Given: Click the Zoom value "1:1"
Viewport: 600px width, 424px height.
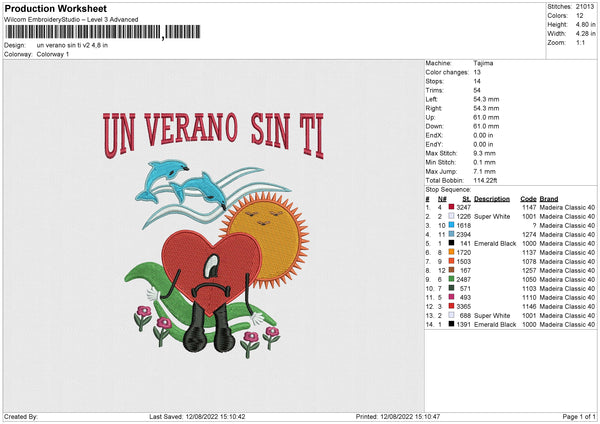Looking at the screenshot, I should (x=580, y=42).
